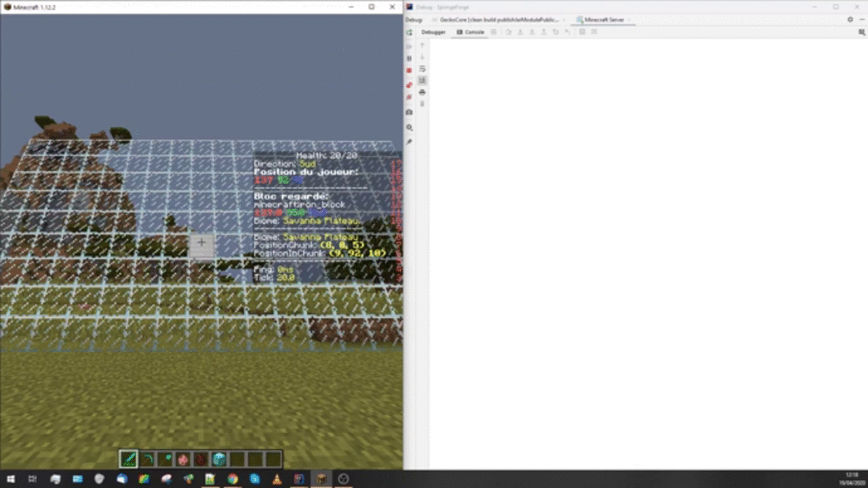The image size is (868, 488).
Task: Click the Minecraft chest icon on taskbar
Action: [x=321, y=479]
